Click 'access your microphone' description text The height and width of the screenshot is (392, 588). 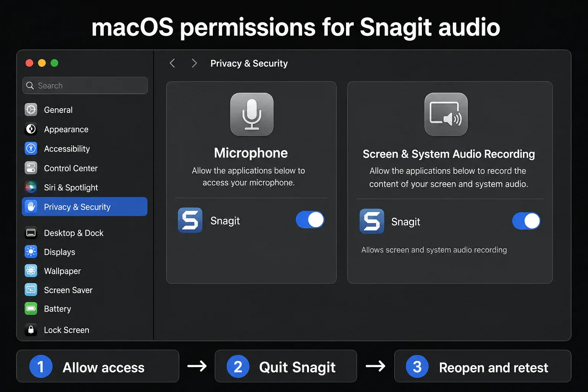tap(248, 183)
